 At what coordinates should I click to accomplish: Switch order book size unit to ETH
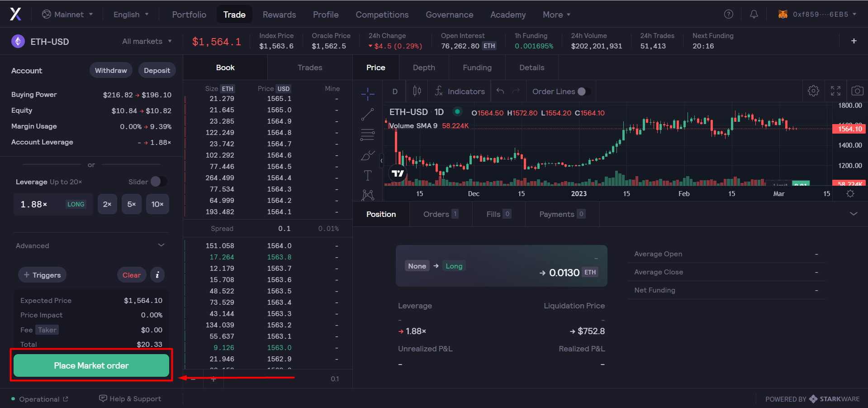pyautogui.click(x=228, y=89)
